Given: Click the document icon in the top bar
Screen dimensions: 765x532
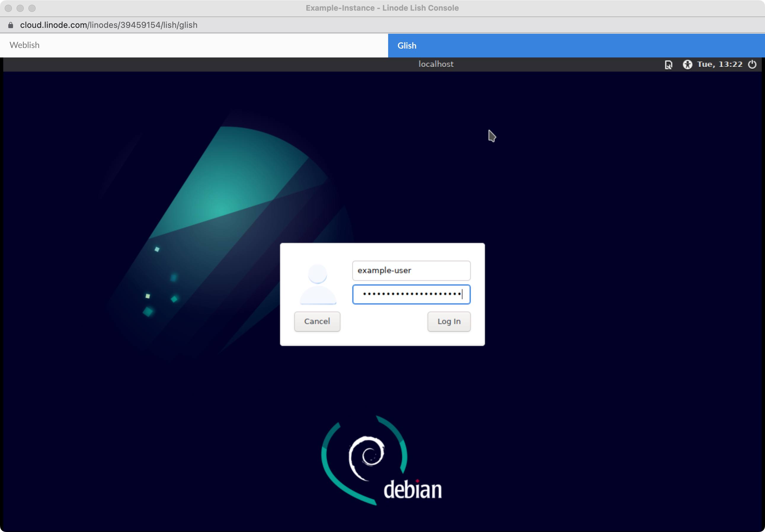Looking at the screenshot, I should pos(668,65).
